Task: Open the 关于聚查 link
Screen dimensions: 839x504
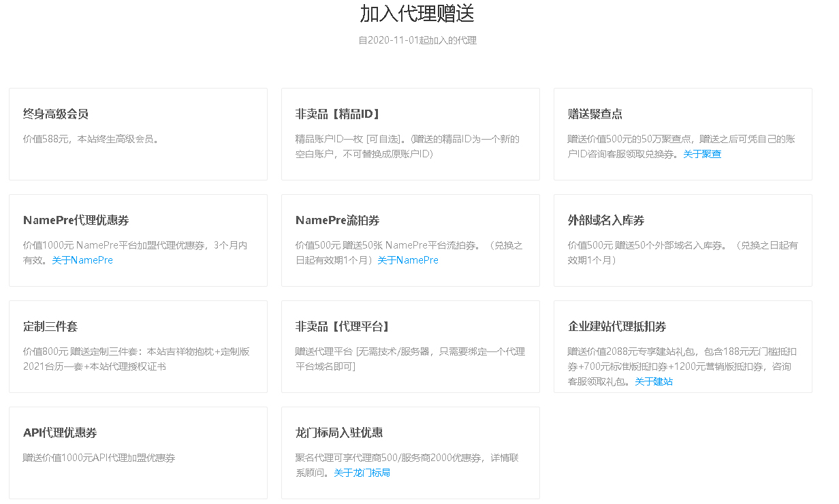Action: (x=702, y=154)
